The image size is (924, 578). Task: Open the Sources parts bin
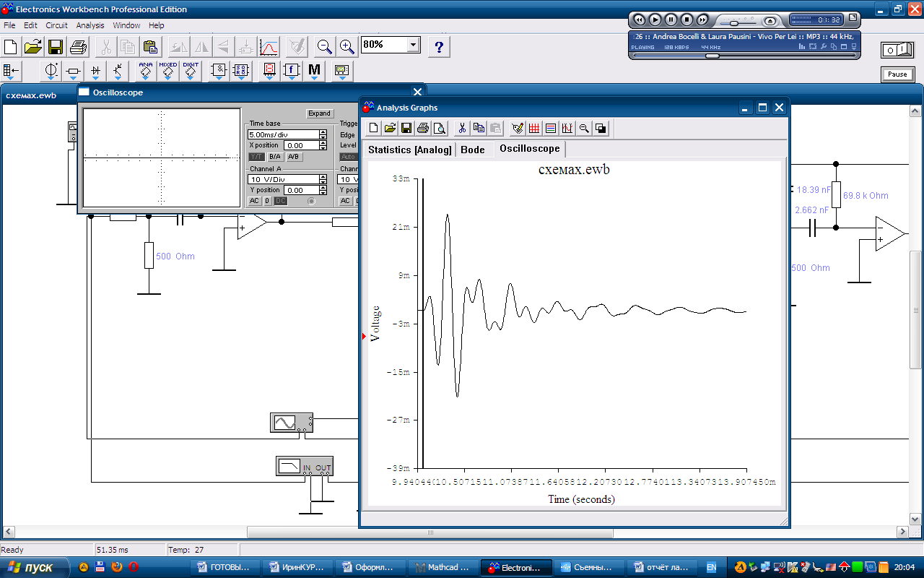point(51,71)
